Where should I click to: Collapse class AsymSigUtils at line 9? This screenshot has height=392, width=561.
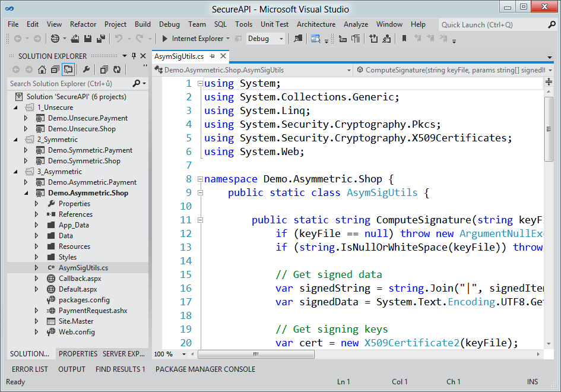click(201, 192)
